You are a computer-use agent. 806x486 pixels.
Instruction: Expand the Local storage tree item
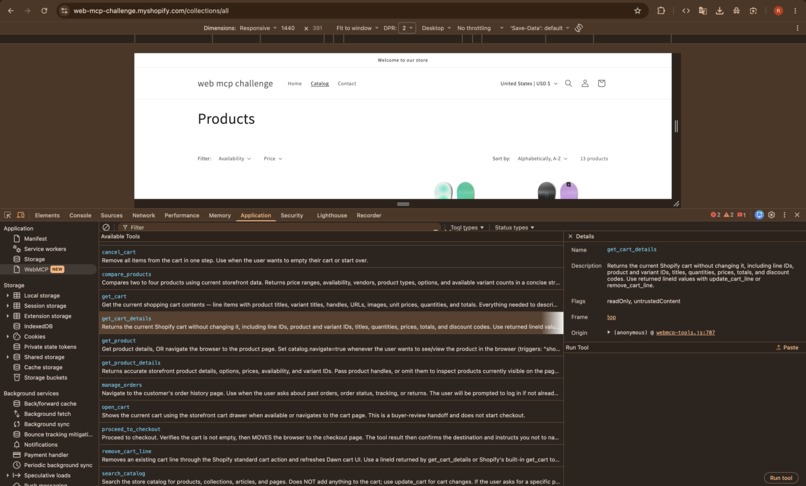point(7,296)
